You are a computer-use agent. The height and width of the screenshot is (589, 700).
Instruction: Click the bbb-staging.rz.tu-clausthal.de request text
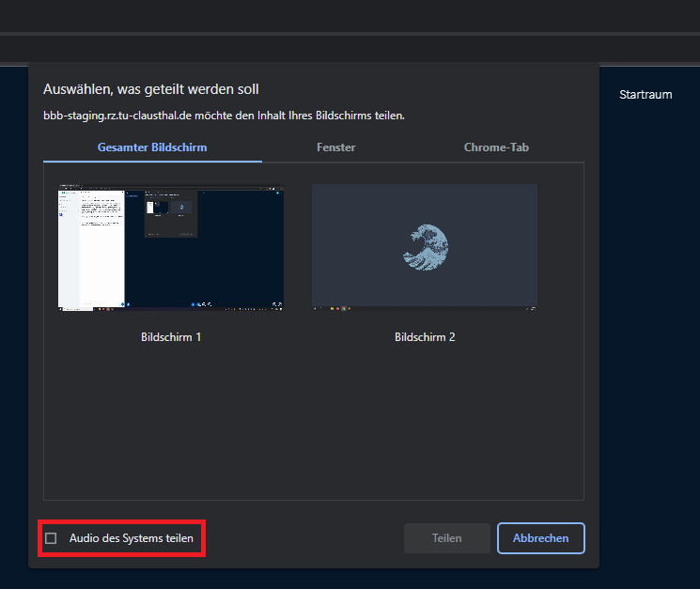click(x=224, y=116)
